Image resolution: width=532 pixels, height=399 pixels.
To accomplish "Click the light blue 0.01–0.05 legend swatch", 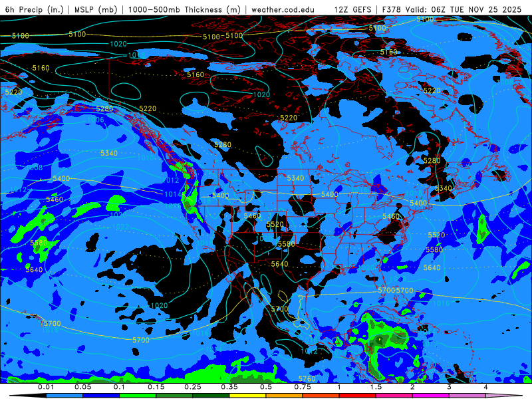I will coord(65,396).
